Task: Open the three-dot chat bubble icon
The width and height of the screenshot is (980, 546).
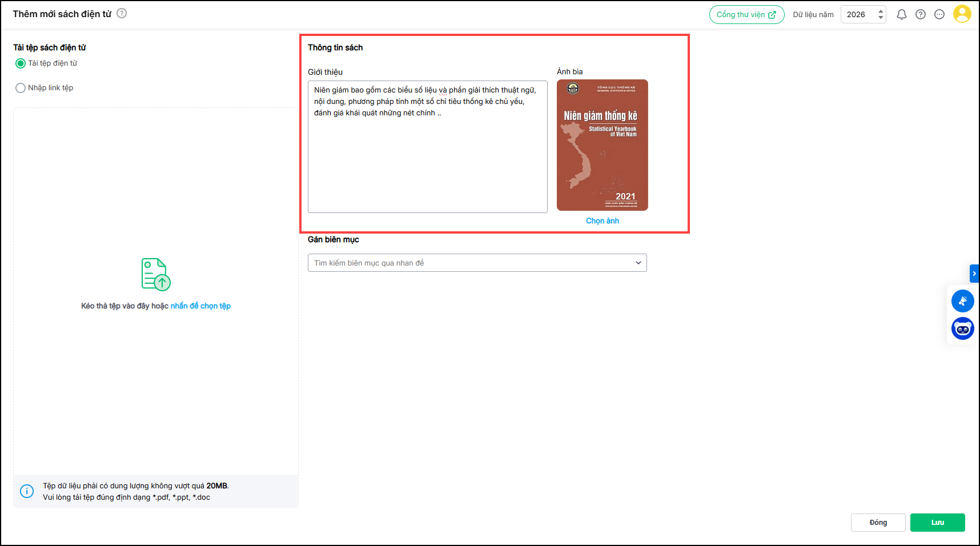Action: [939, 15]
